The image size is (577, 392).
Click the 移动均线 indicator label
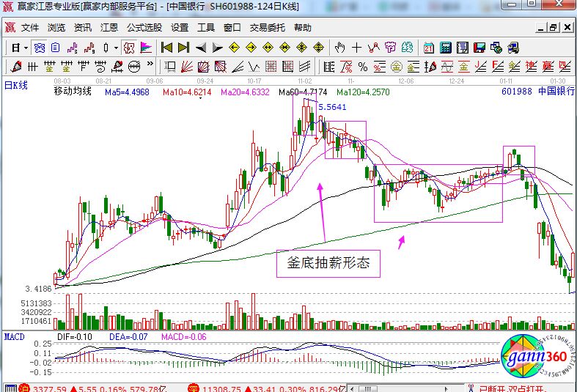coord(73,92)
